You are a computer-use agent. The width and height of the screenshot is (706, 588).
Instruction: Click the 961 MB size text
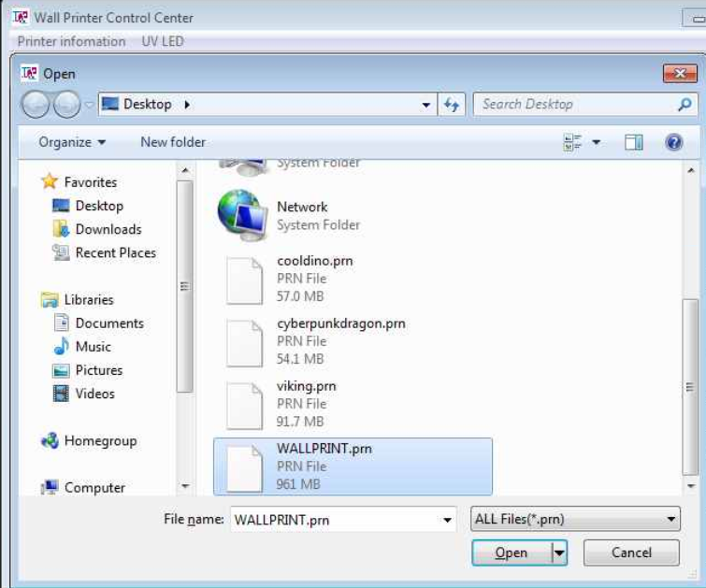point(298,484)
